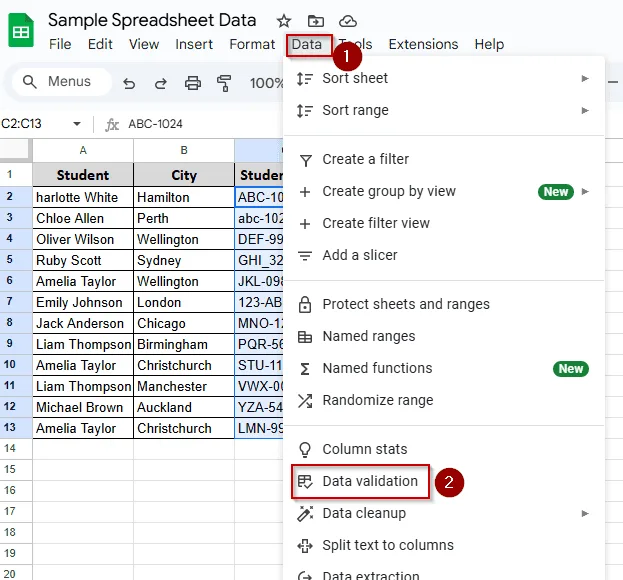Click the cell containing Birmingham

point(184,344)
